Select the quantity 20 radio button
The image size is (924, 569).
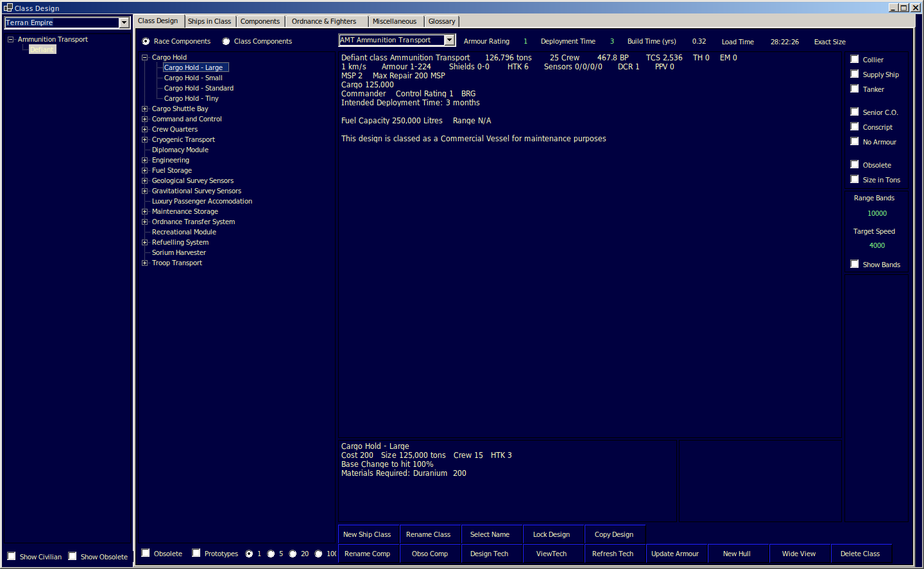click(293, 554)
